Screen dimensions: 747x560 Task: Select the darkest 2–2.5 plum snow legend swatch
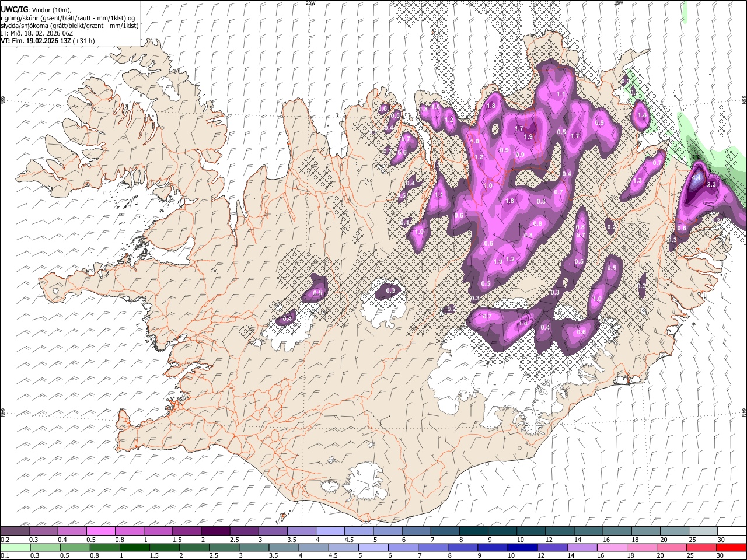(215, 531)
